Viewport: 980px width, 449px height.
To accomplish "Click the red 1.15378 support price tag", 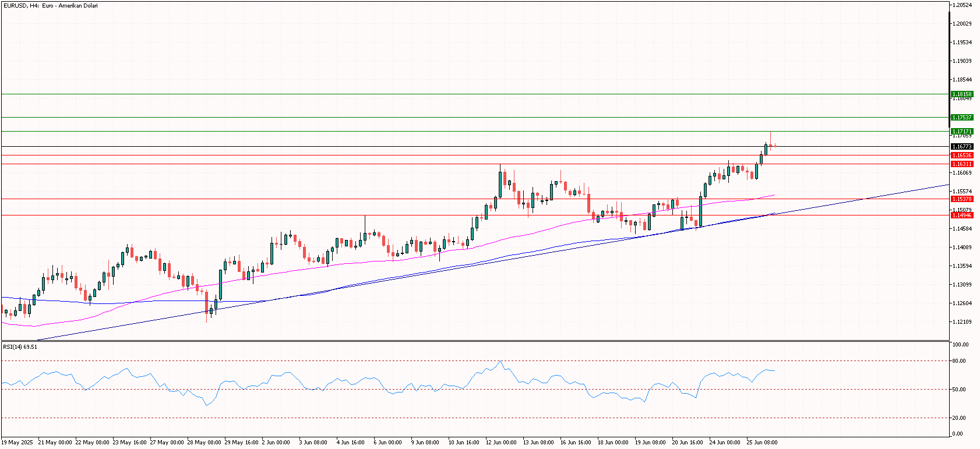I will pyautogui.click(x=962, y=199).
